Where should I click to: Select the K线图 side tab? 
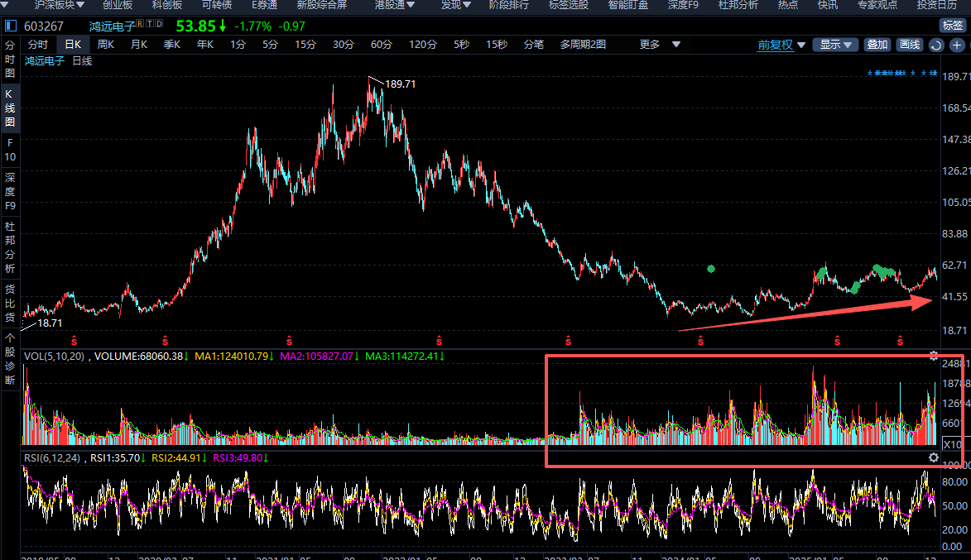[x=10, y=108]
